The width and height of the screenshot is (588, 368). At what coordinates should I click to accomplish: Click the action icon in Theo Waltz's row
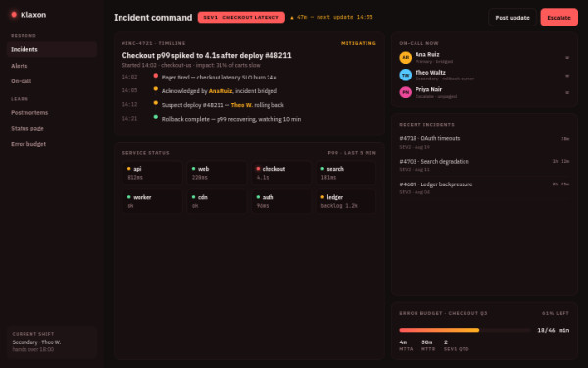coord(567,76)
